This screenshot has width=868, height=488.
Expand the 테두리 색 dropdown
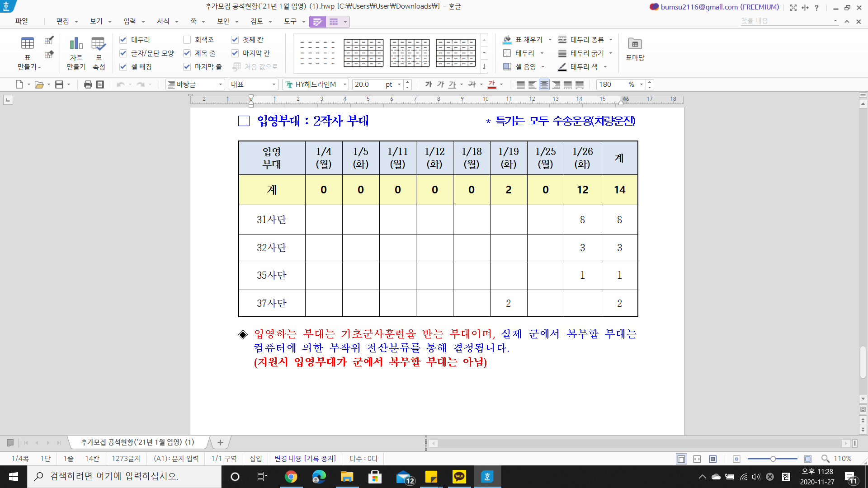pyautogui.click(x=605, y=67)
